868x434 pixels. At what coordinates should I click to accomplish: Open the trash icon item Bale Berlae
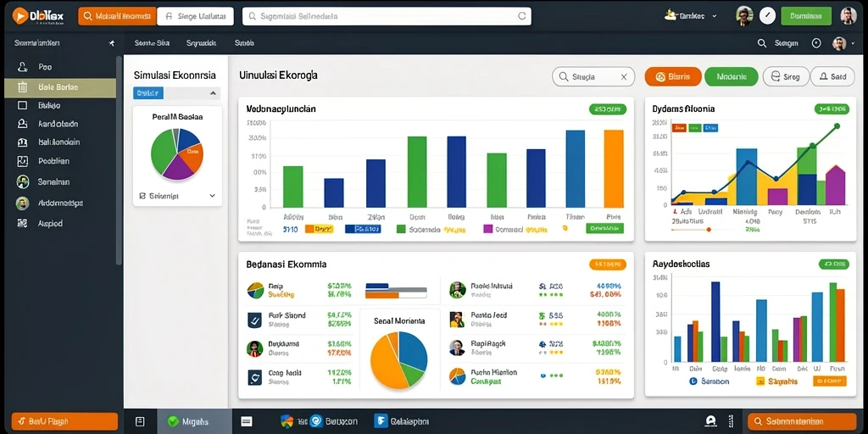60,87
